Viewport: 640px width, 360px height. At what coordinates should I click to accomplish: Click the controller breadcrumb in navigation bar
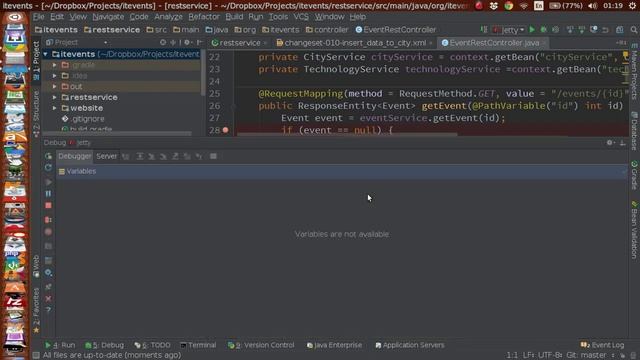(x=327, y=30)
